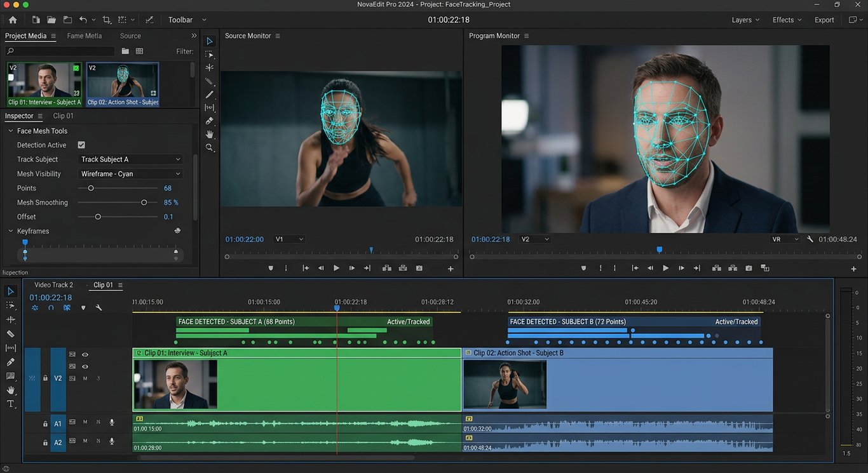
Task: Mute track A1 with M button
Action: click(85, 422)
